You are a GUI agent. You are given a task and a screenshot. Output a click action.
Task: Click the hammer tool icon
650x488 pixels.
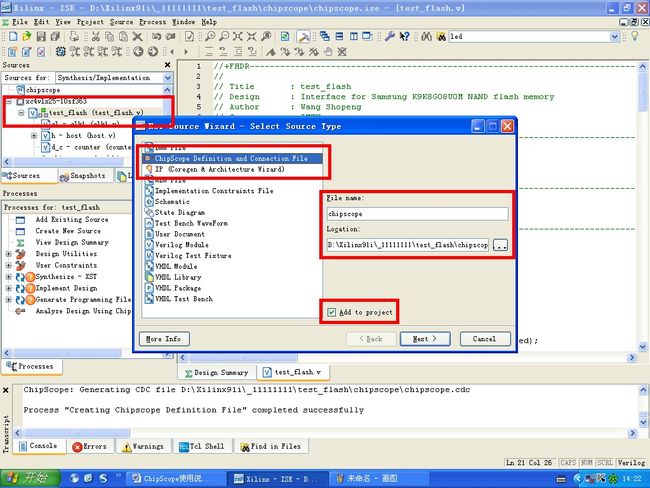click(303, 37)
